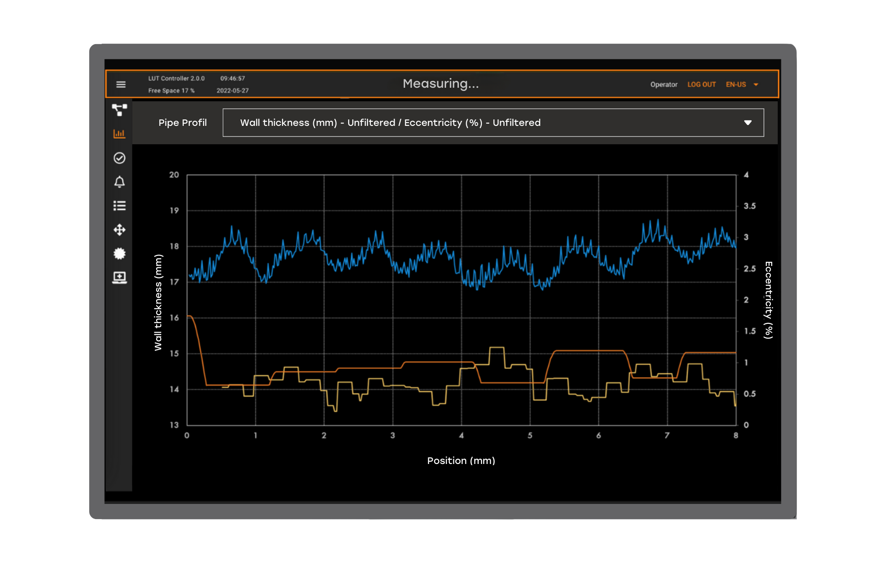Image resolution: width=882 pixels, height=588 pixels.
Task: Open the bulleted list view icon
Action: pos(119,206)
